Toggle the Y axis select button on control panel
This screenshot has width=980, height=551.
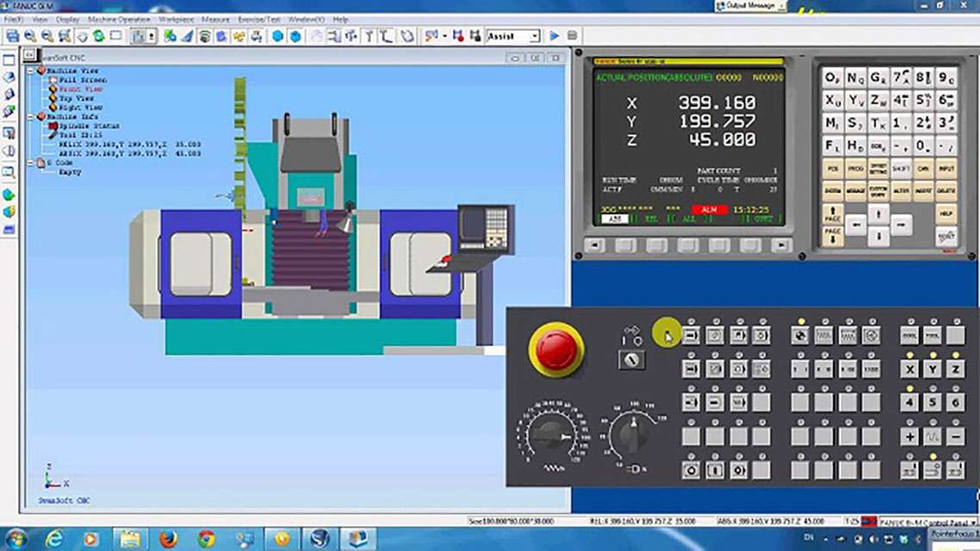tap(933, 369)
